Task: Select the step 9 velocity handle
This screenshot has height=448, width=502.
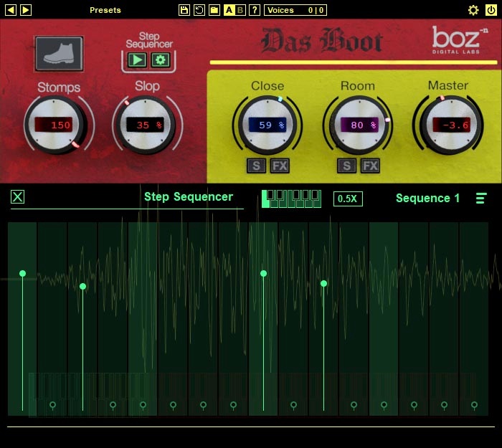Action: pyautogui.click(x=263, y=273)
